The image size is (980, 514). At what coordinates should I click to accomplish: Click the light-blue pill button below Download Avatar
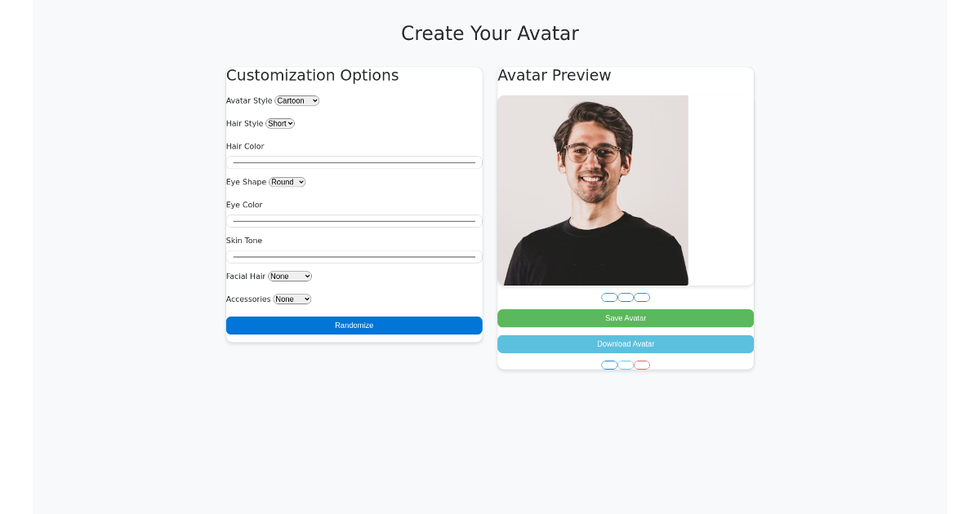[626, 365]
